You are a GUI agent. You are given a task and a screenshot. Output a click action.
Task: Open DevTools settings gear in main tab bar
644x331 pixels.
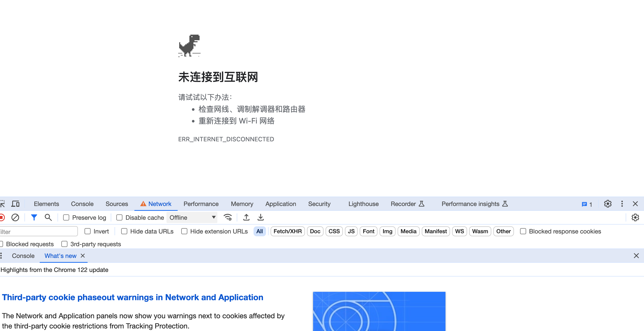pos(608,204)
